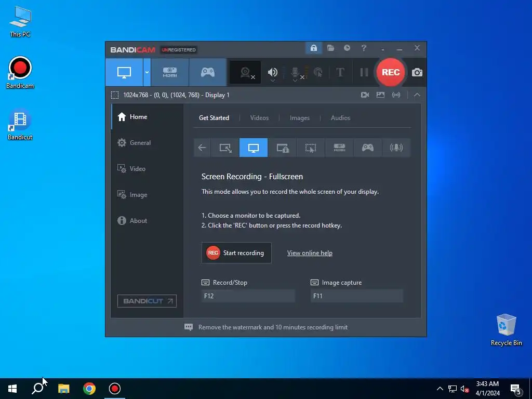Click the big red REC button
Screen dimensions: 532x399
point(391,72)
